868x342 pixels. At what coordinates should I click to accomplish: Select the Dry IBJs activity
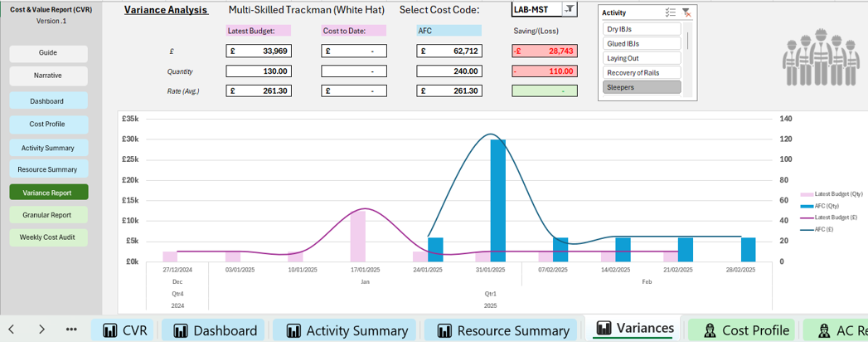pyautogui.click(x=642, y=29)
